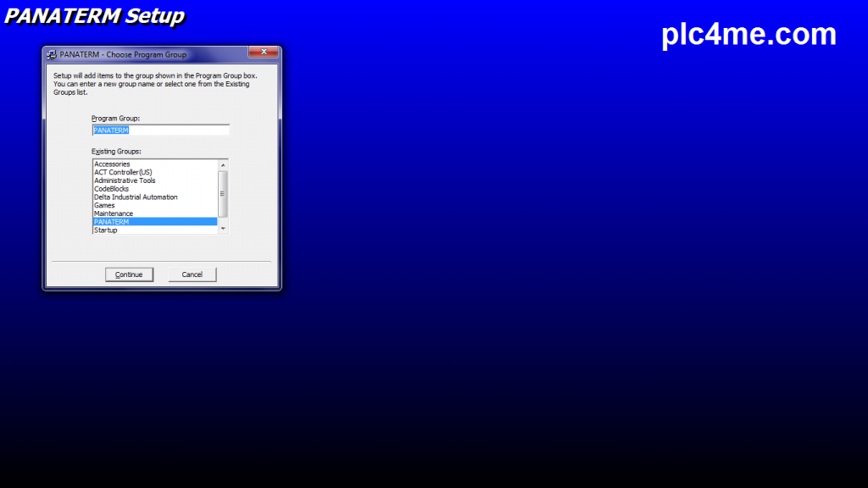Screen dimensions: 868x488
Task: Choose Administrative Tools from the list
Action: (125, 180)
